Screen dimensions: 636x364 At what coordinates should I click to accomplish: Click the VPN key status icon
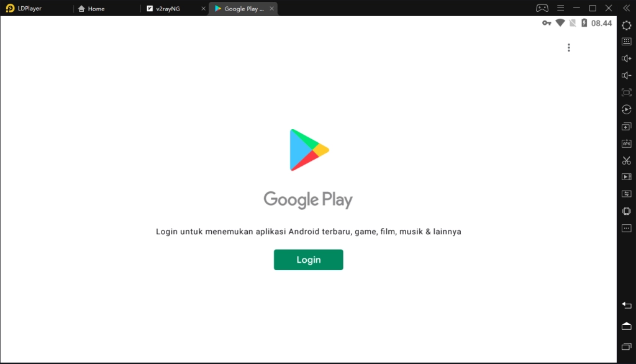click(x=547, y=23)
